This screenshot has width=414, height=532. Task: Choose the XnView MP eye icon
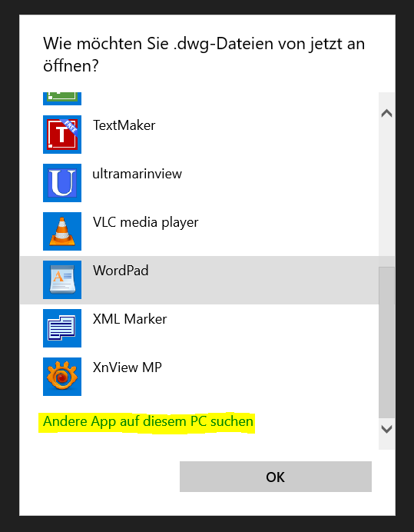(62, 377)
